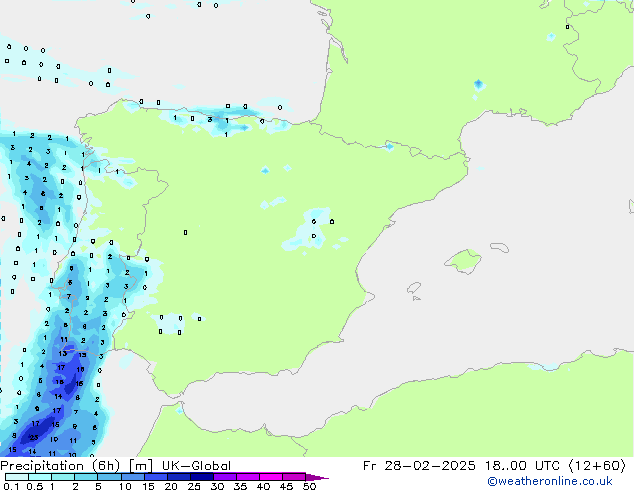Select the "UK-Global" model name text
The width and height of the screenshot is (634, 490).
click(x=196, y=466)
